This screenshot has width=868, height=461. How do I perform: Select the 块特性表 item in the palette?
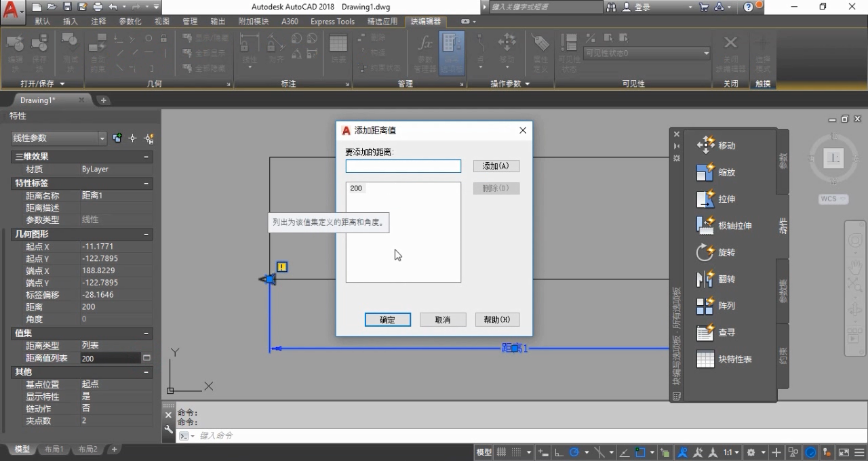point(724,359)
